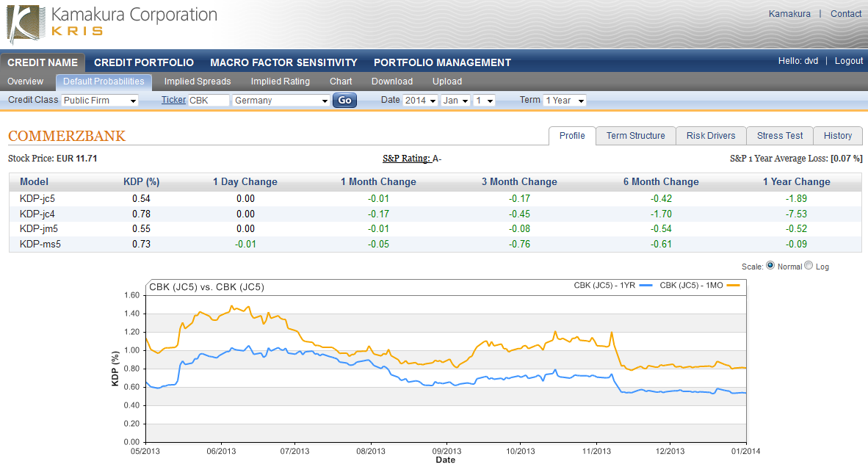This screenshot has width=868, height=467.
Task: Click the 1 Day Change column header
Action: [x=245, y=181]
